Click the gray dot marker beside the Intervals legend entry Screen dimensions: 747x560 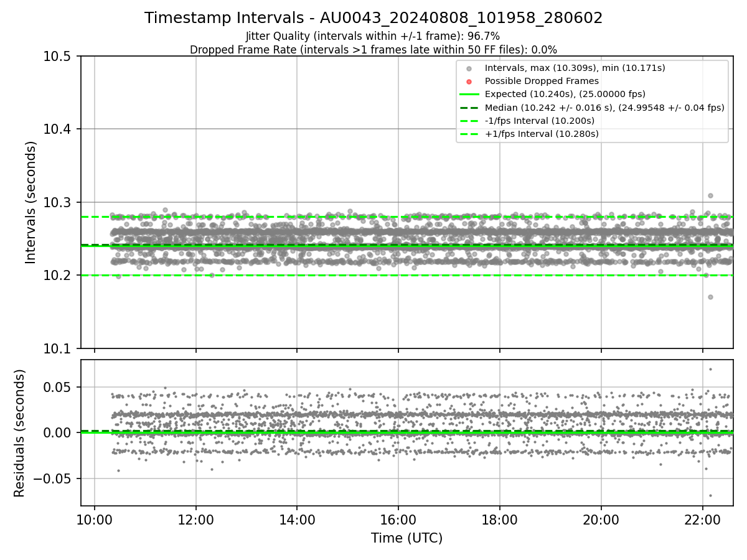(469, 68)
